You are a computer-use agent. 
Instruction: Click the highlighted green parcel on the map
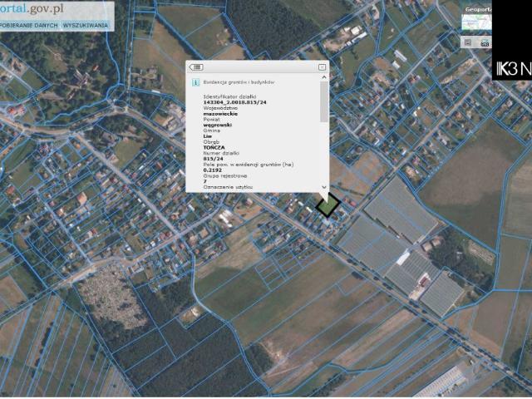(x=328, y=204)
